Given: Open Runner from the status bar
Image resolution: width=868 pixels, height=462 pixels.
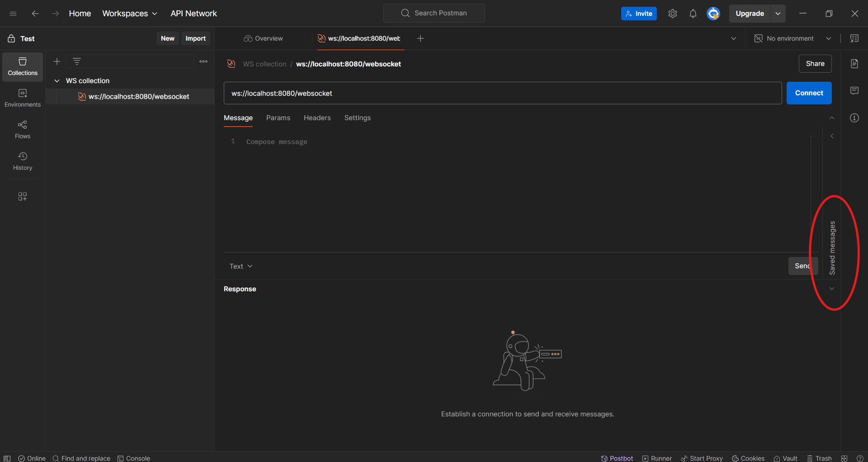Looking at the screenshot, I should (657, 458).
